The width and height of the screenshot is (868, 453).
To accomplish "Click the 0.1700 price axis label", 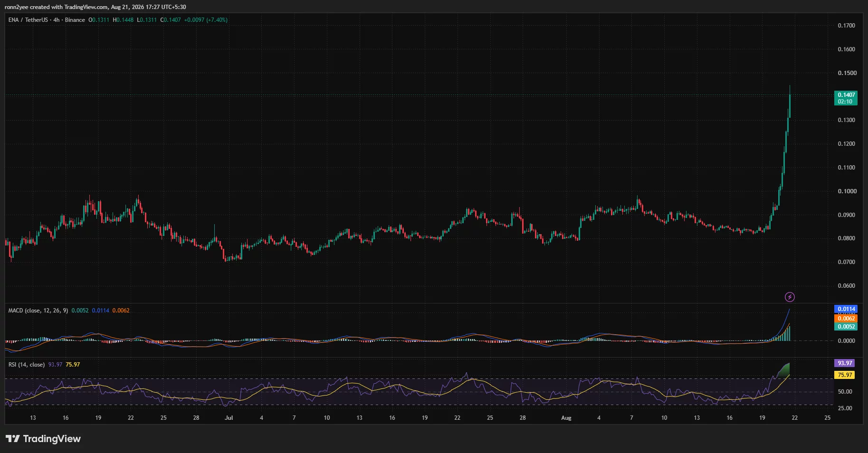I will point(846,26).
